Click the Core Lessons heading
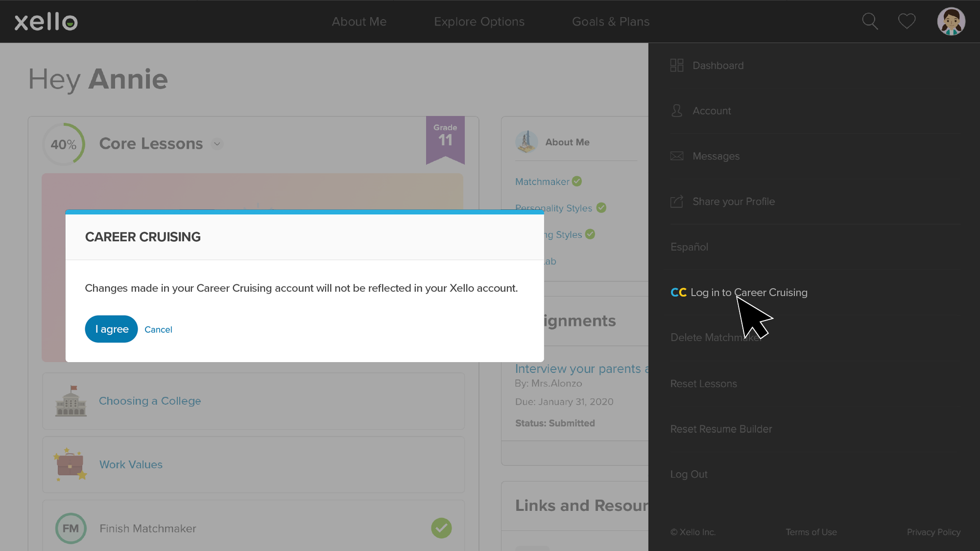Viewport: 980px width, 551px height. point(151,144)
